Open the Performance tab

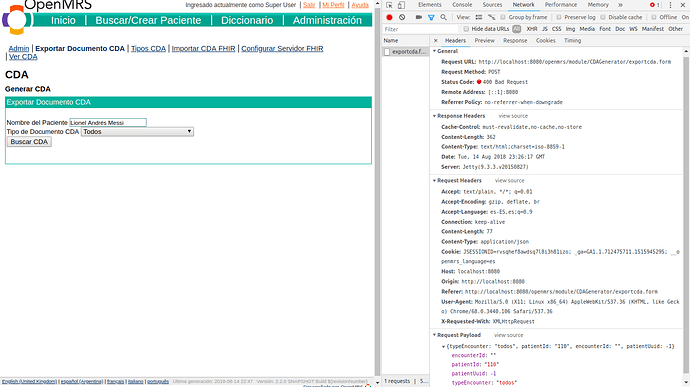click(x=561, y=5)
